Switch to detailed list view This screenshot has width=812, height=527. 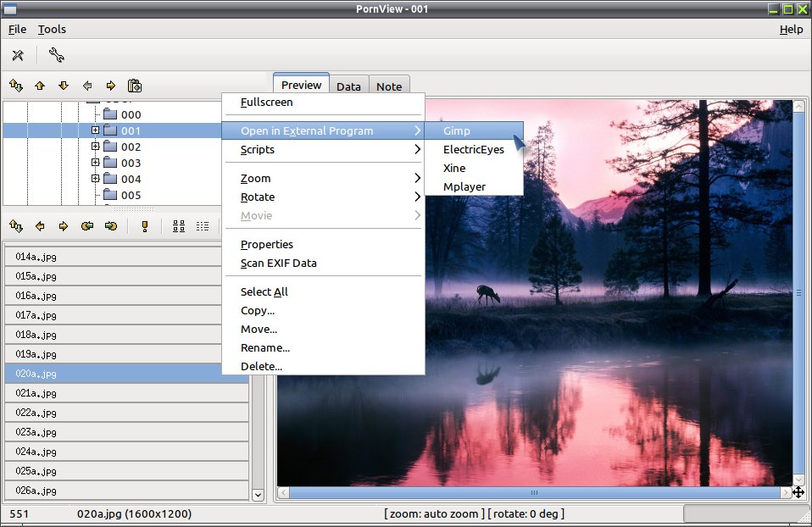tap(203, 226)
